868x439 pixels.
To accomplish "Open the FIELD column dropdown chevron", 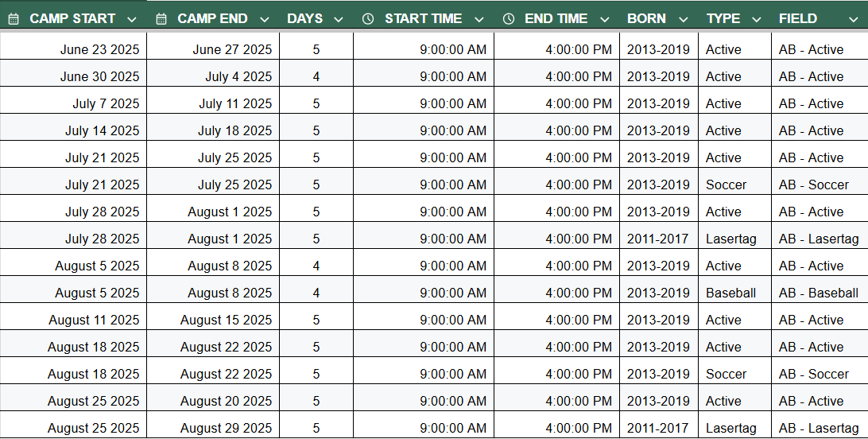I will coord(833,19).
